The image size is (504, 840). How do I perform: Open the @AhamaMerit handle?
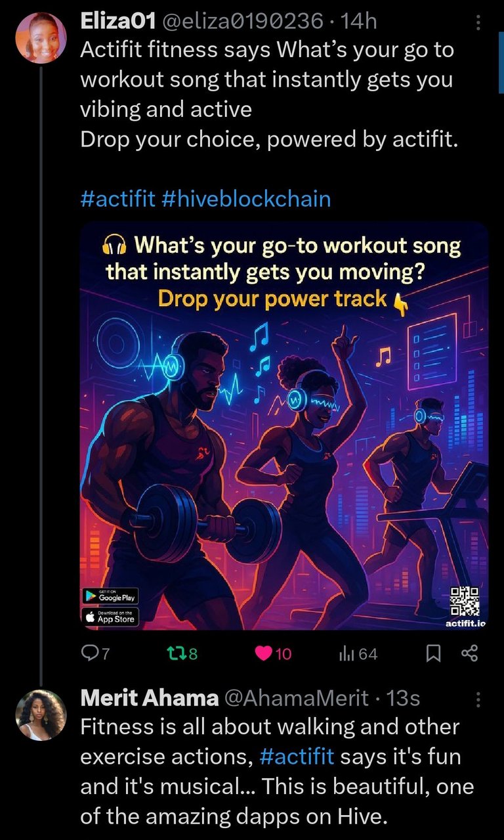coord(297,697)
